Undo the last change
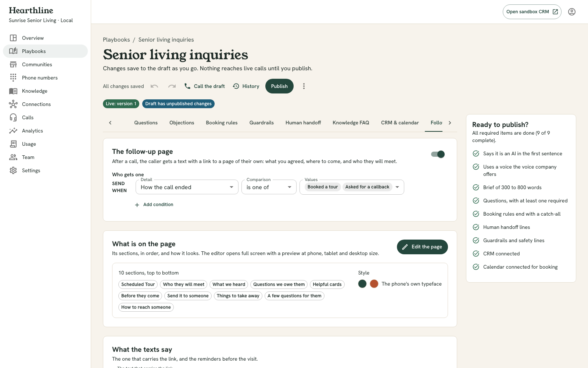The width and height of the screenshot is (588, 368). pyautogui.click(x=154, y=86)
